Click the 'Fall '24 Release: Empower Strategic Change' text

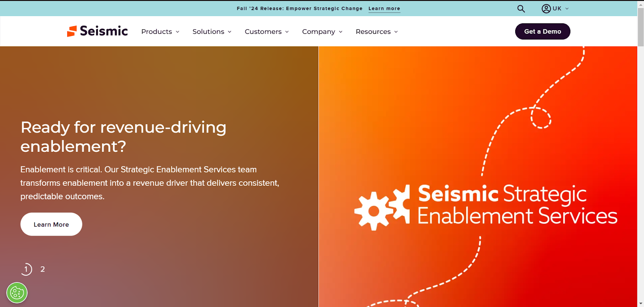pos(299,8)
